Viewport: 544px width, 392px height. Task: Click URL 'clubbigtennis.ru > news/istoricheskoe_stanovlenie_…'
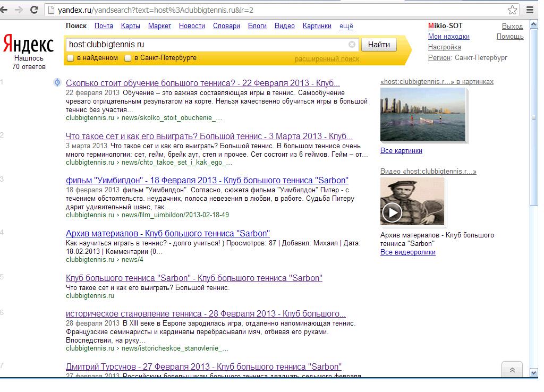(147, 348)
